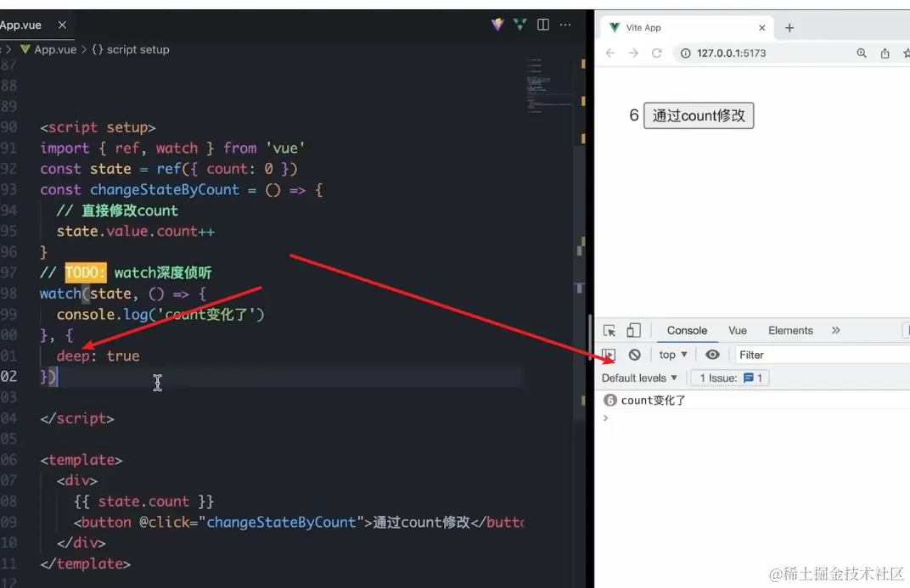Click state.value.count++ in the code
The height and width of the screenshot is (588, 910).
coord(135,232)
